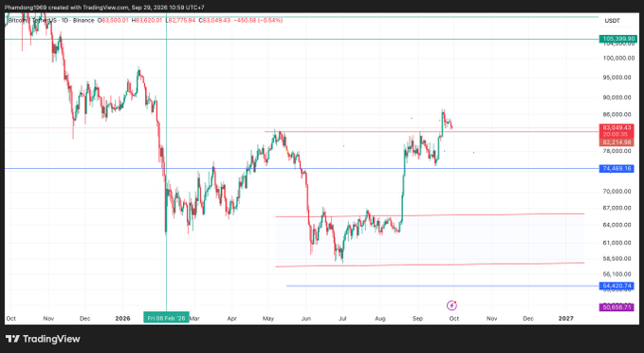
Task: Click the 95,000.00 price axis tick
Action: [616, 77]
